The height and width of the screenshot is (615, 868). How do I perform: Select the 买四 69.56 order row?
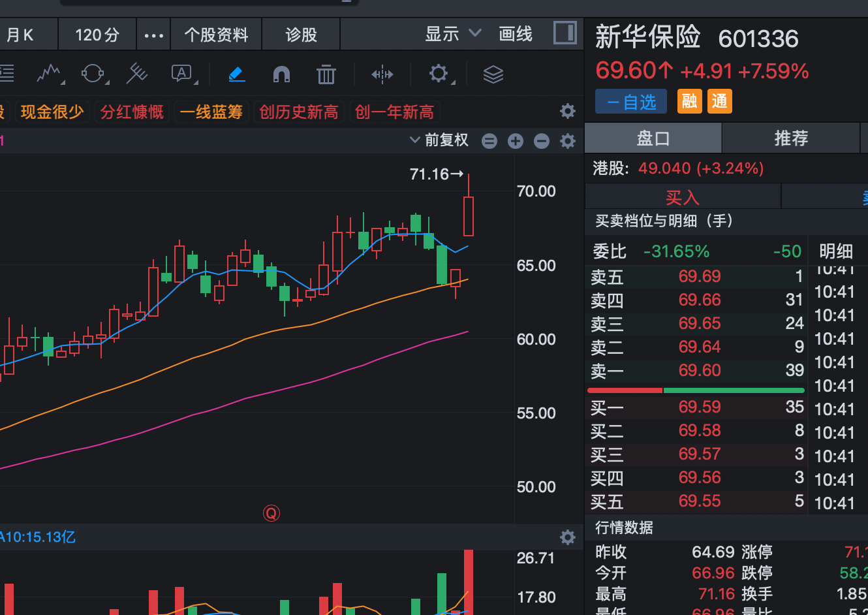697,478
